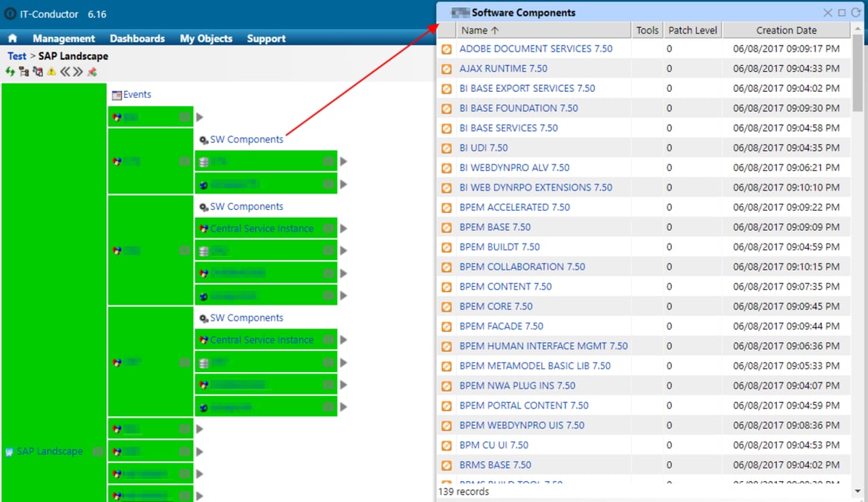The height and width of the screenshot is (502, 868).
Task: Click the SAP Landscape root node icon
Action: (10, 452)
